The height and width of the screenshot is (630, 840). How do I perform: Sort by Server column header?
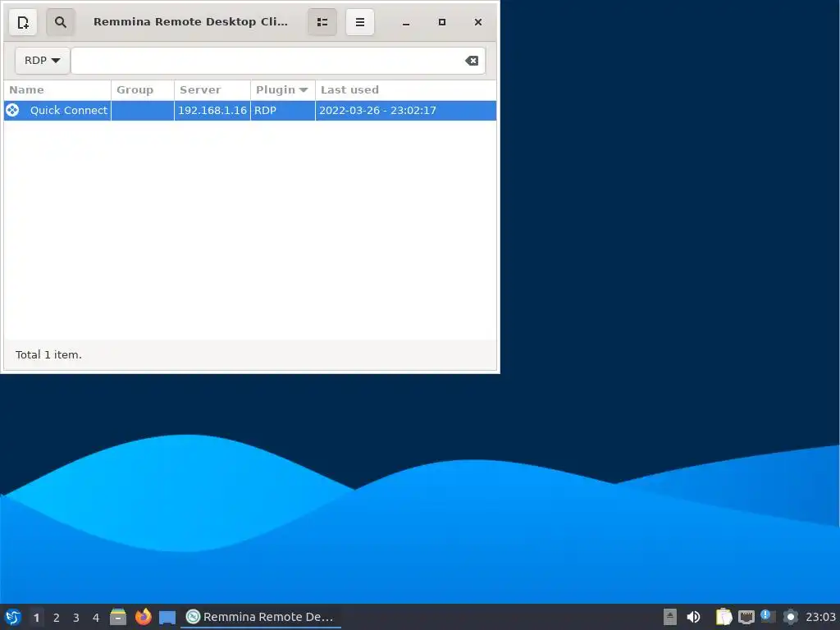[212, 90]
